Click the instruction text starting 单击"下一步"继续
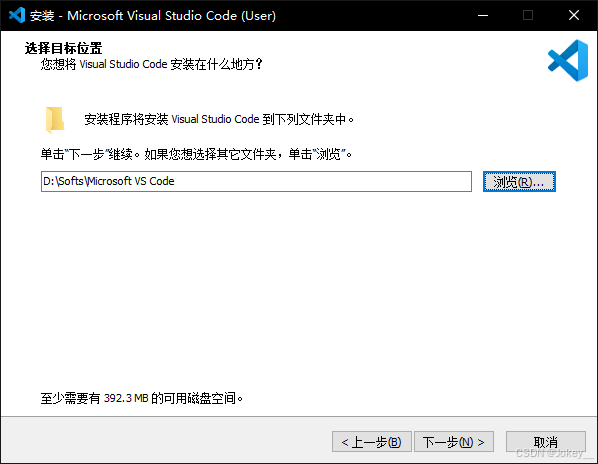 pos(196,154)
